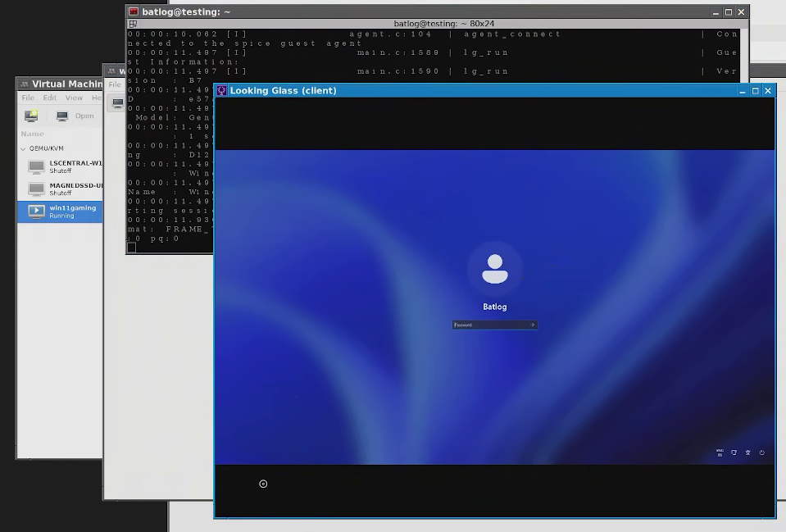This screenshot has width=786, height=532.
Task: Open accessibility options on the login screen
Action: [x=748, y=452]
